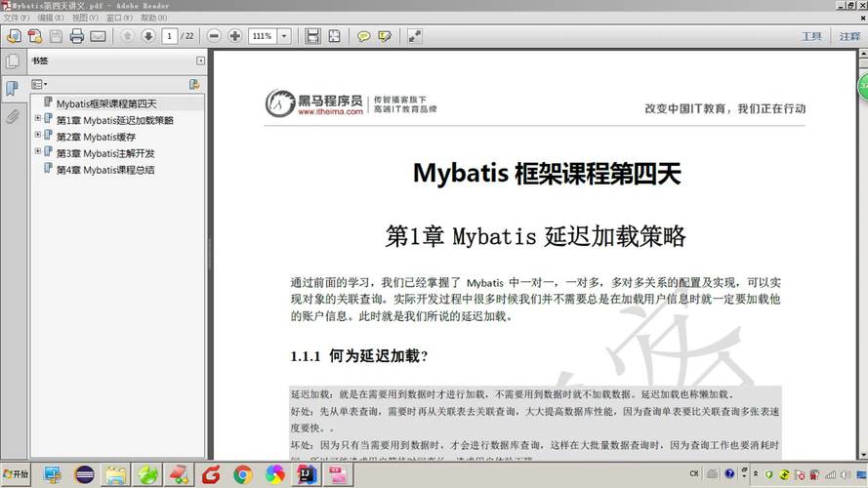868x488 pixels.
Task: Select bookmark 第1章 Mybatis延迟加载策略
Action: click(114, 120)
